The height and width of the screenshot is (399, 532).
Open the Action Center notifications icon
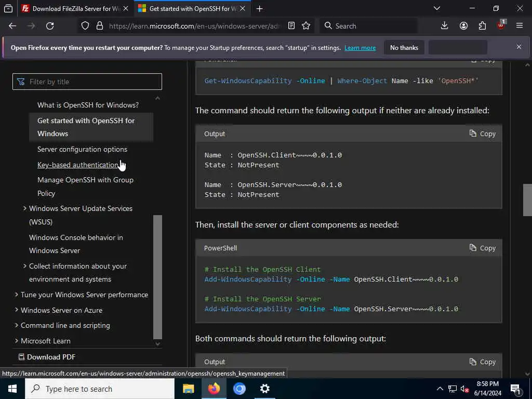coord(515,389)
